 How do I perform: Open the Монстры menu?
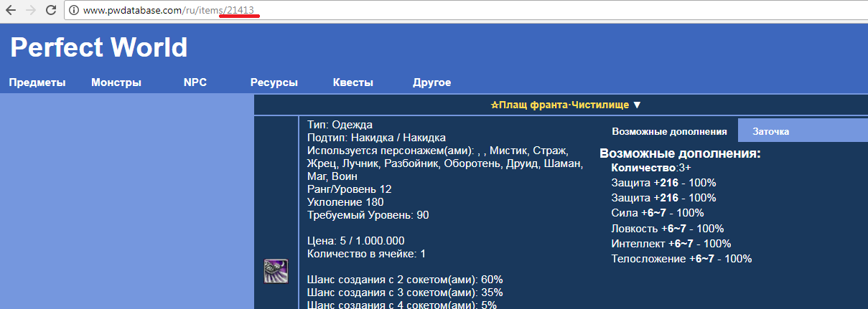116,82
